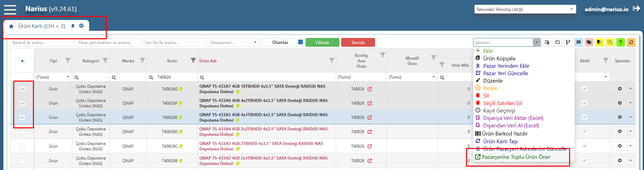Open T40826 link icon in T40826G row

(370, 89)
